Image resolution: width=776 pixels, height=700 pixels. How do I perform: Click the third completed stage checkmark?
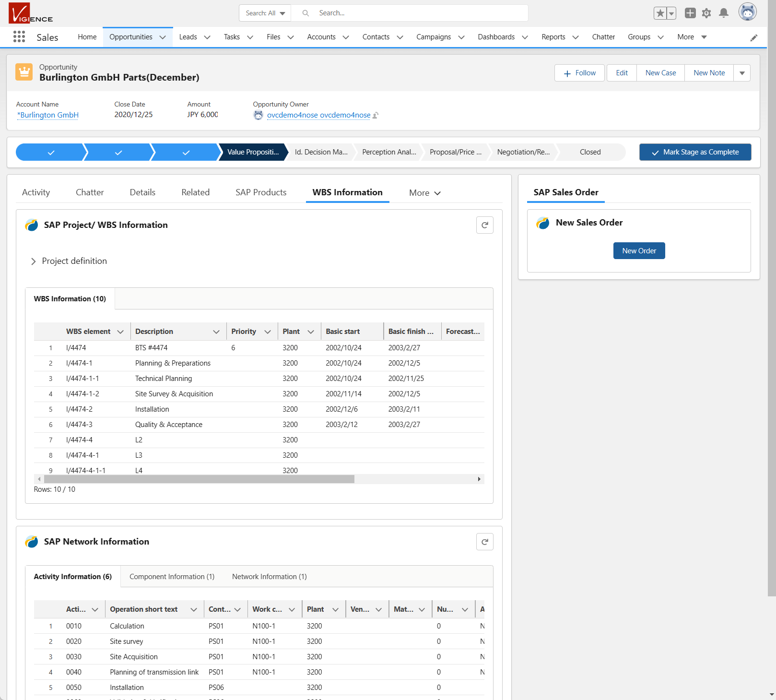[x=186, y=153]
